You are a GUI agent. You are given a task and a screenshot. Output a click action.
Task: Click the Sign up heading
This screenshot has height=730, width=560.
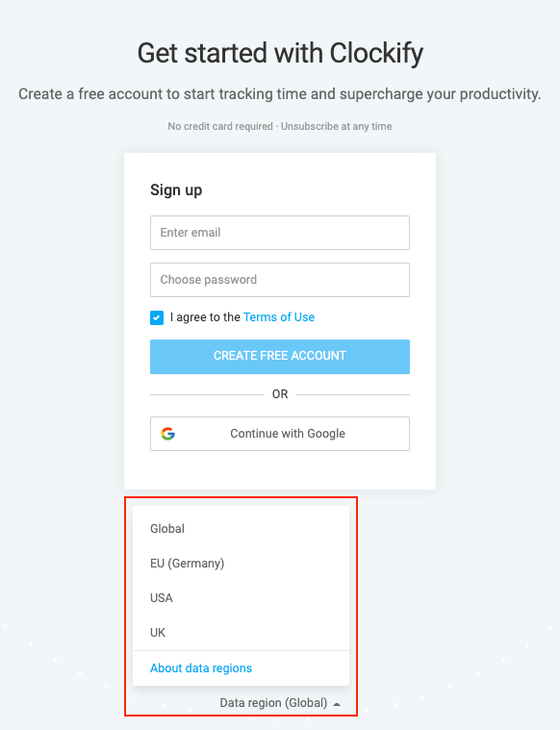click(176, 190)
